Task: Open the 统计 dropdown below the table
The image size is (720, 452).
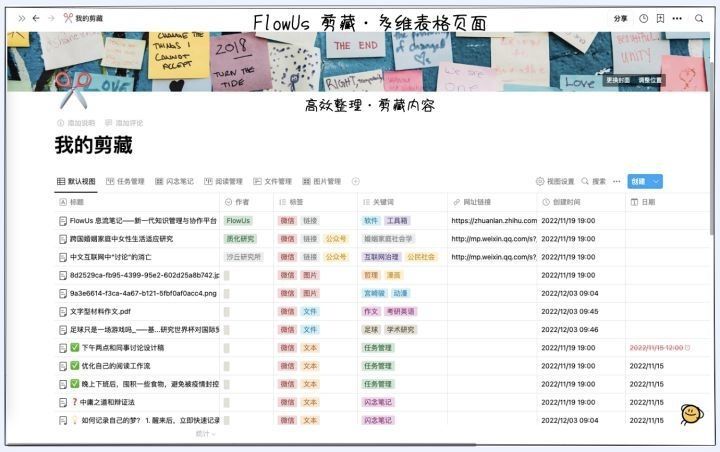Action: click(205, 434)
